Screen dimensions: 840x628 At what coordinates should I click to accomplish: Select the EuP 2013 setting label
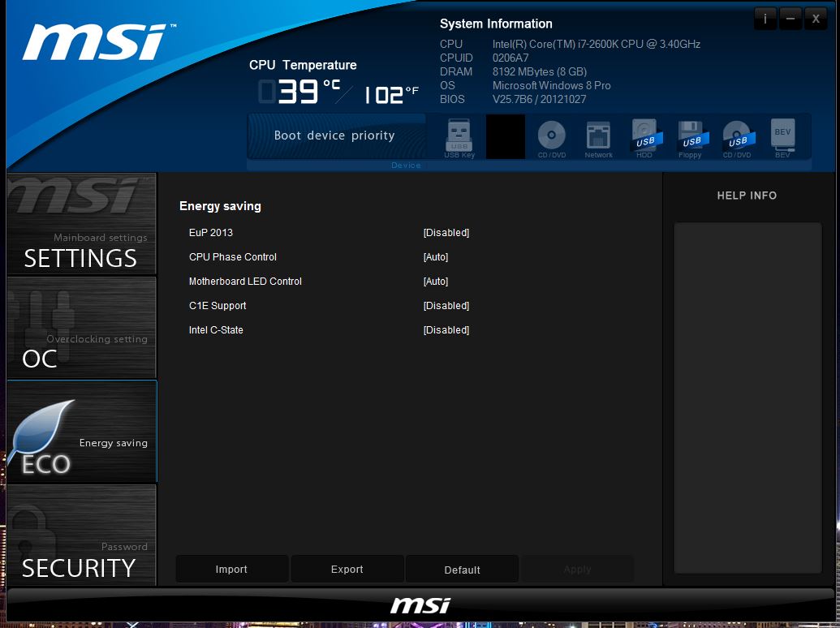[x=211, y=232]
